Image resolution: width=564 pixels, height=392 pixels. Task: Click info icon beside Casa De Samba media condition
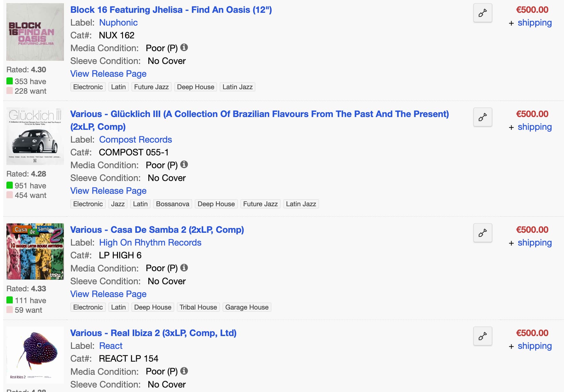coord(184,268)
